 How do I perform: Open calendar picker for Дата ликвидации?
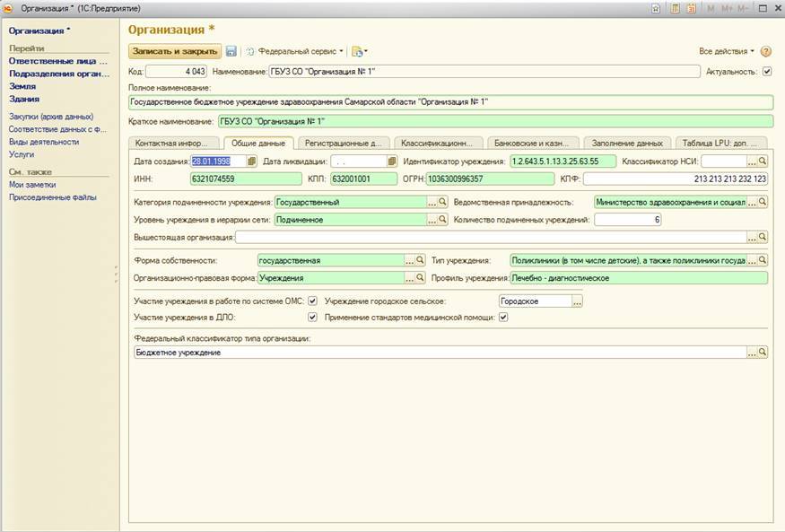[392, 161]
